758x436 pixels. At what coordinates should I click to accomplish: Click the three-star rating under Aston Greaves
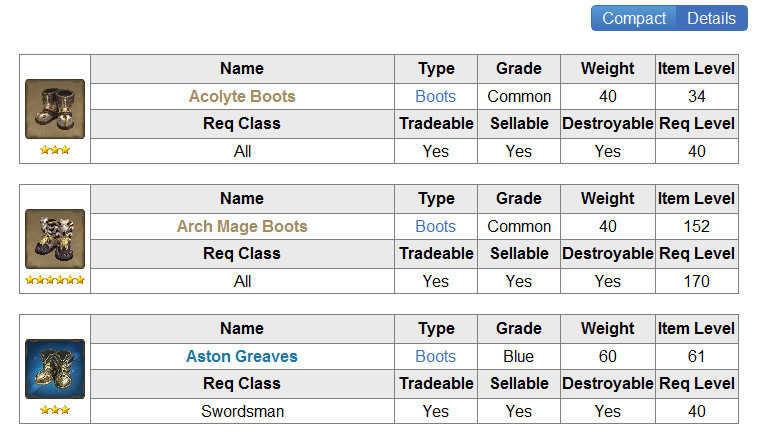55,410
